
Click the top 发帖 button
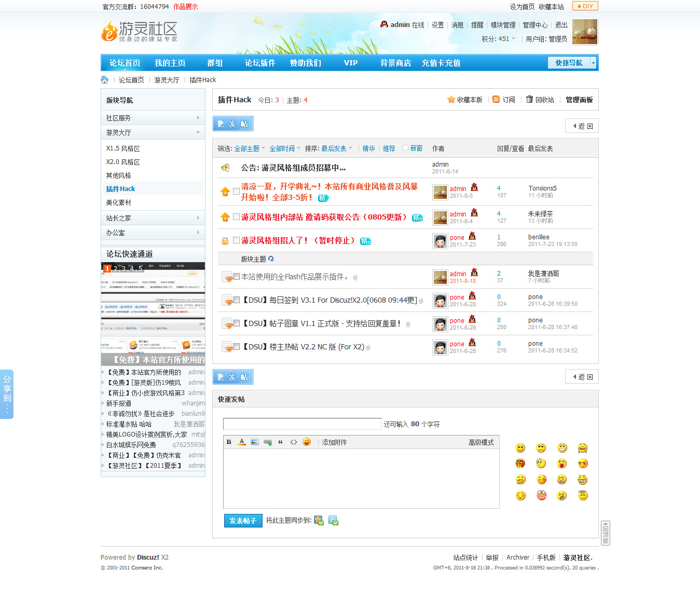pyautogui.click(x=233, y=124)
